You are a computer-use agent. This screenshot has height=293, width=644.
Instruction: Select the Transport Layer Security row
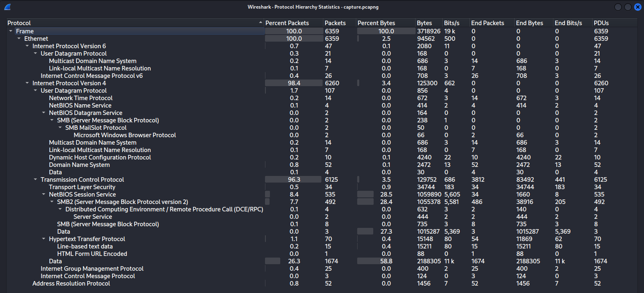(322, 187)
